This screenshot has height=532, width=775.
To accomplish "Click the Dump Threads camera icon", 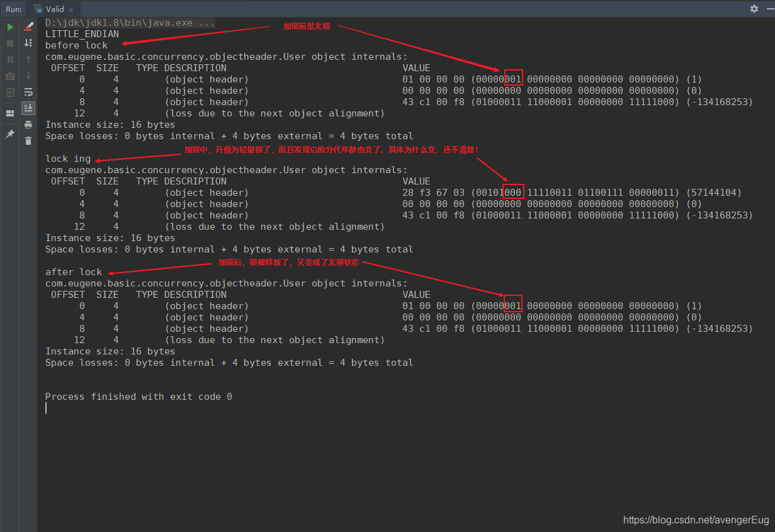I will point(10,76).
